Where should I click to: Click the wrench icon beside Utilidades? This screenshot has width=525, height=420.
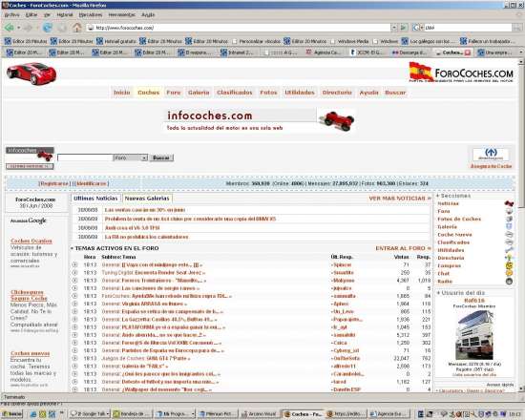point(509,250)
